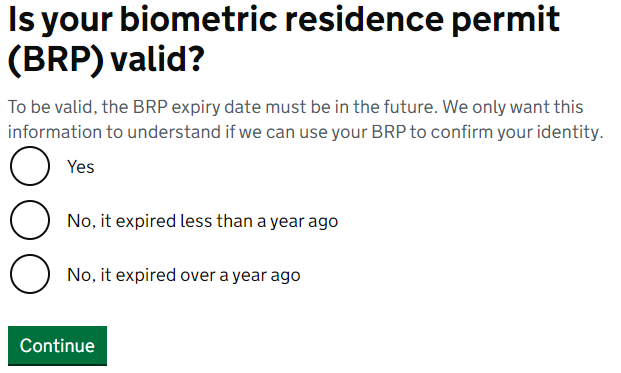The image size is (621, 373).
Task: Click label 'No, it expired over a year ago'
Action: (x=184, y=275)
